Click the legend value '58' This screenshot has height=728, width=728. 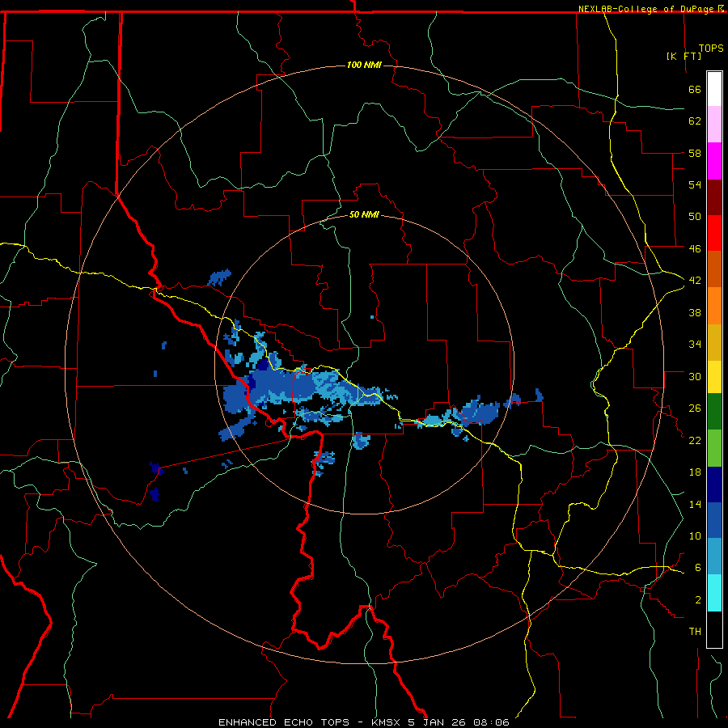pos(695,153)
